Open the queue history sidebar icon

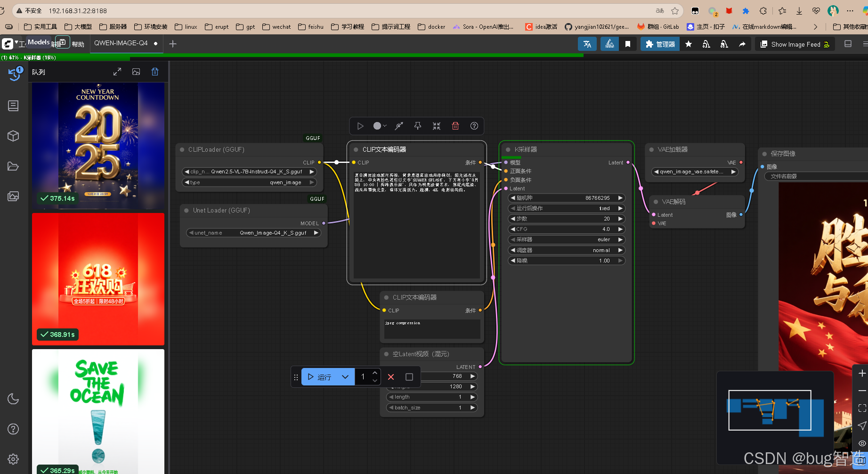click(14, 74)
